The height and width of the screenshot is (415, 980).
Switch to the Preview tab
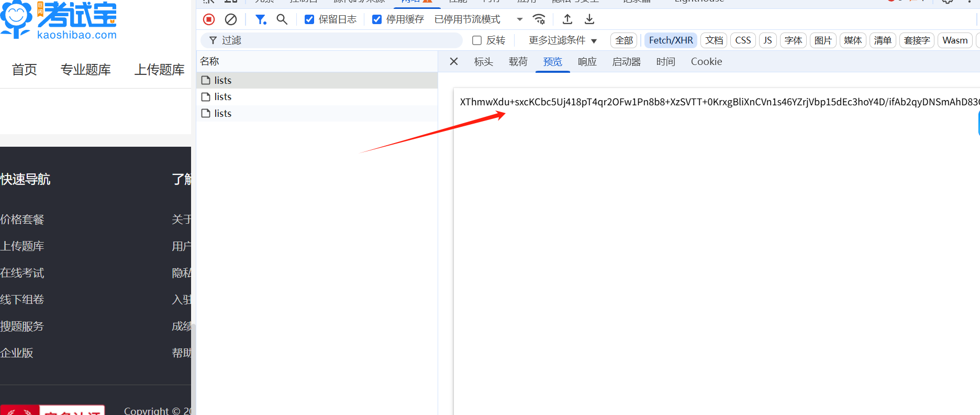tap(552, 62)
